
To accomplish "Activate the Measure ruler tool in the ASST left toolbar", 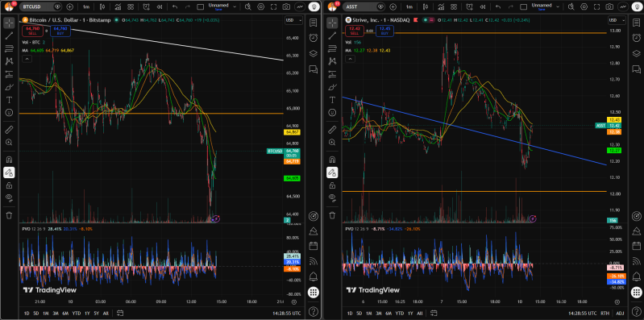I will click(332, 130).
